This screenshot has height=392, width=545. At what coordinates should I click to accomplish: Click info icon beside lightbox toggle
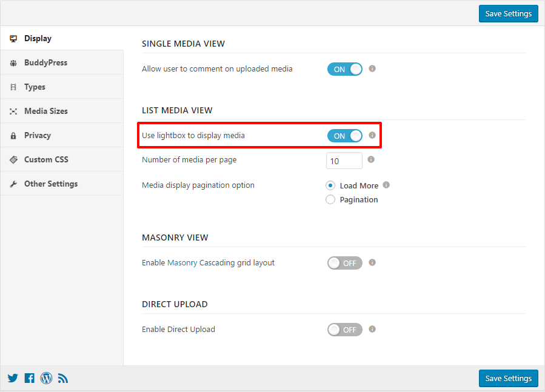click(x=372, y=135)
